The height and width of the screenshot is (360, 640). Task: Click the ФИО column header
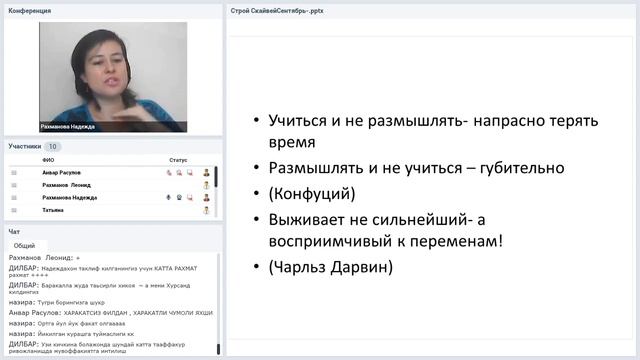[x=48, y=160]
